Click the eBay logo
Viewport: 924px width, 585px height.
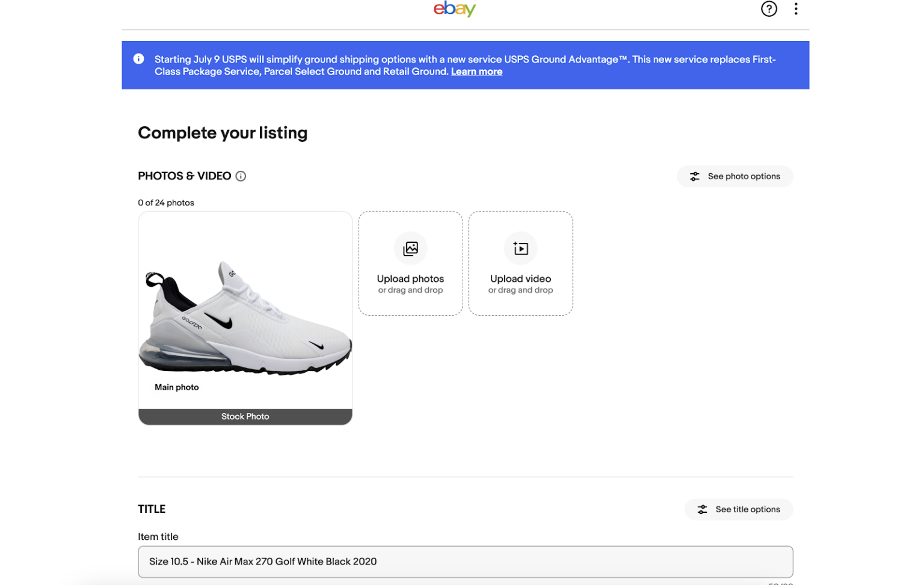point(454,9)
